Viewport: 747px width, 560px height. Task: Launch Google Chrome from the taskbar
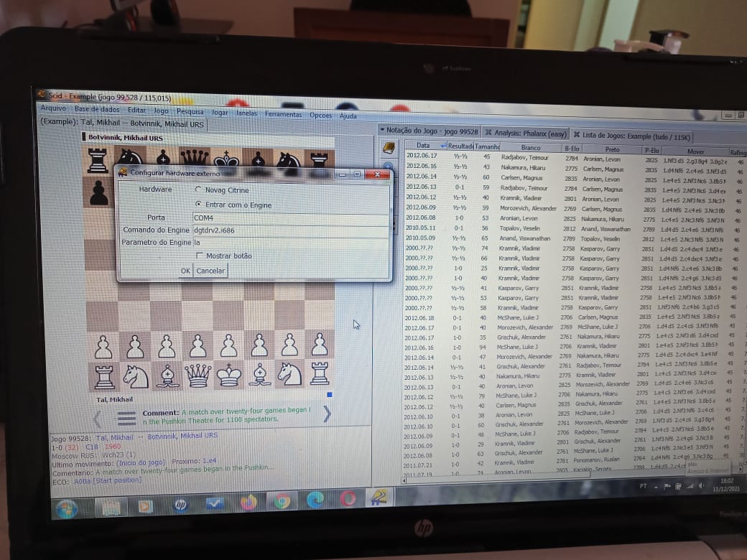click(282, 501)
